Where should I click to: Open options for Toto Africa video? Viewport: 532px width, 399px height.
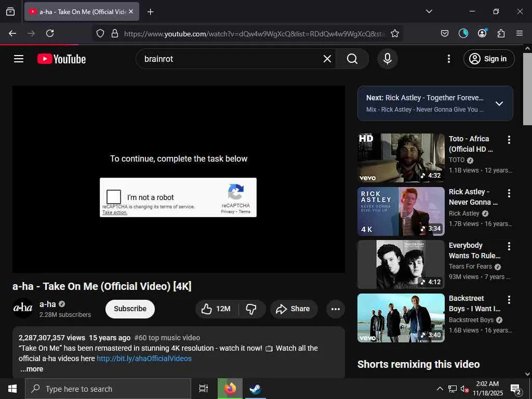[x=509, y=140]
